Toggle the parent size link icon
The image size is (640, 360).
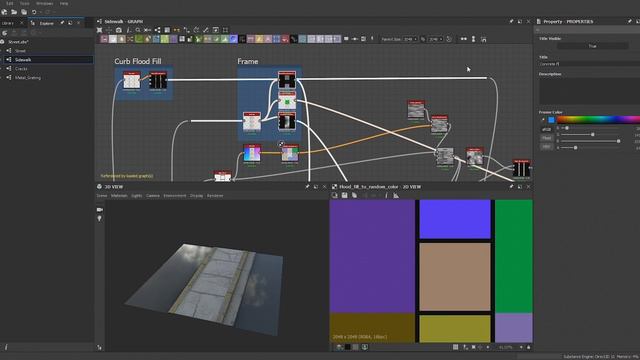point(423,39)
